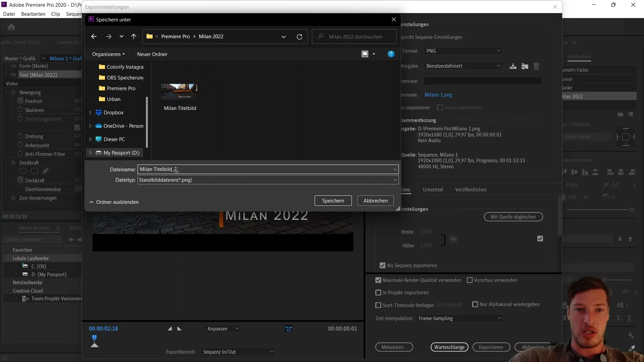Click the upload/save preset icon in export settings

pyautogui.click(x=513, y=66)
